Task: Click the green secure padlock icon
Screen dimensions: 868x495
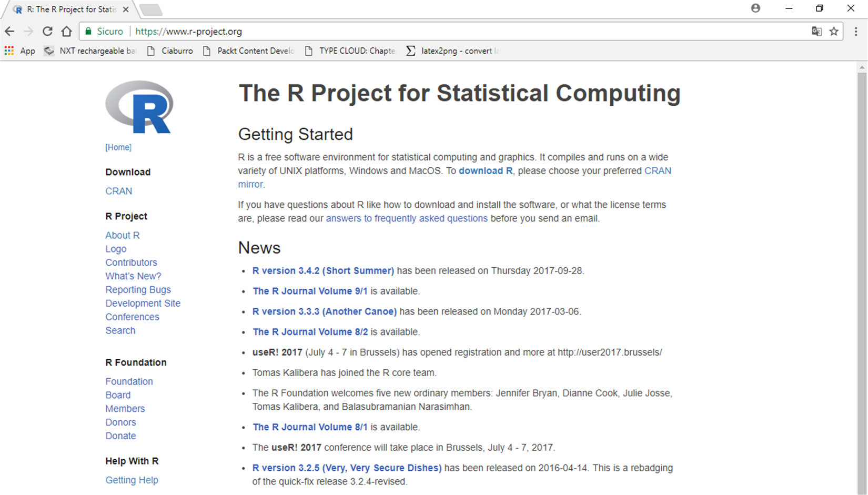Action: pos(88,32)
